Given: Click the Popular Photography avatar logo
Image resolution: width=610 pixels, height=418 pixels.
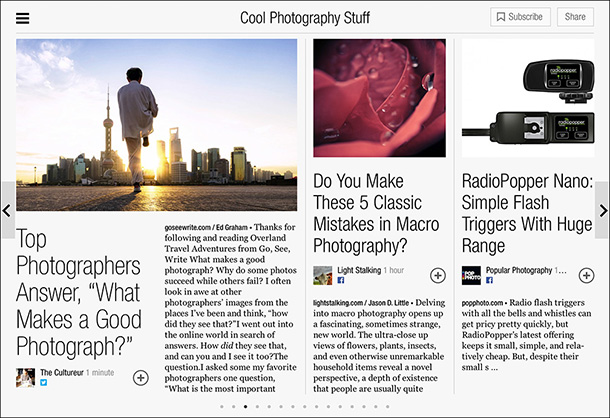Looking at the screenshot, I should click(x=471, y=275).
